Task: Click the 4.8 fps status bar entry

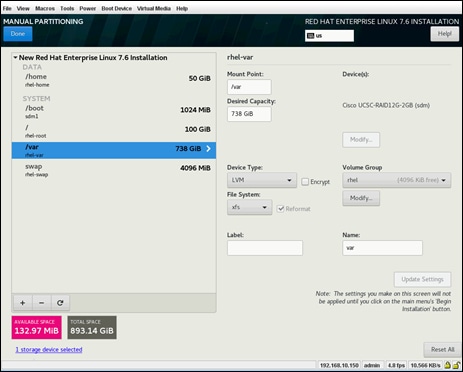Action: 396,365
